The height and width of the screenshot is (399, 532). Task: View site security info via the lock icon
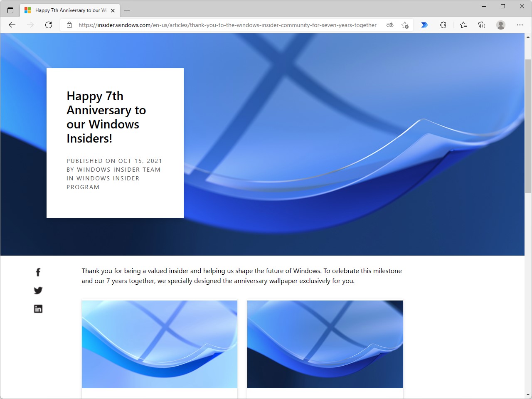point(69,25)
